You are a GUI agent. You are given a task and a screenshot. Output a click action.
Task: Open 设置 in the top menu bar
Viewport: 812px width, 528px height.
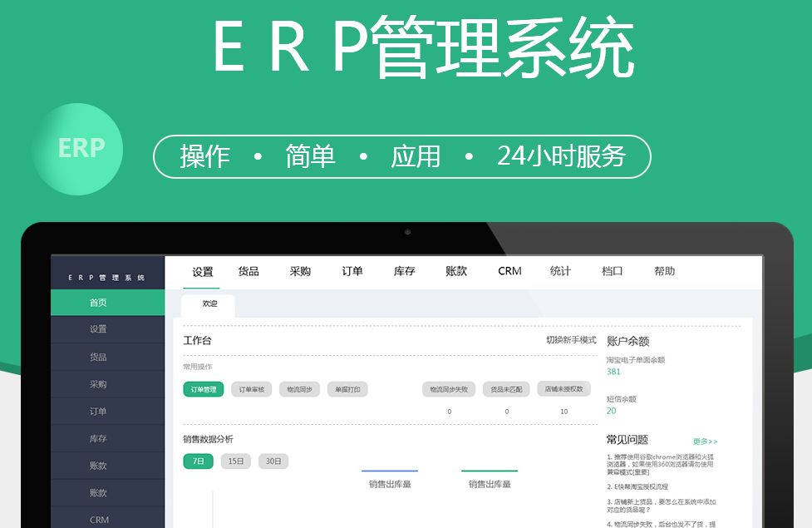coord(203,271)
